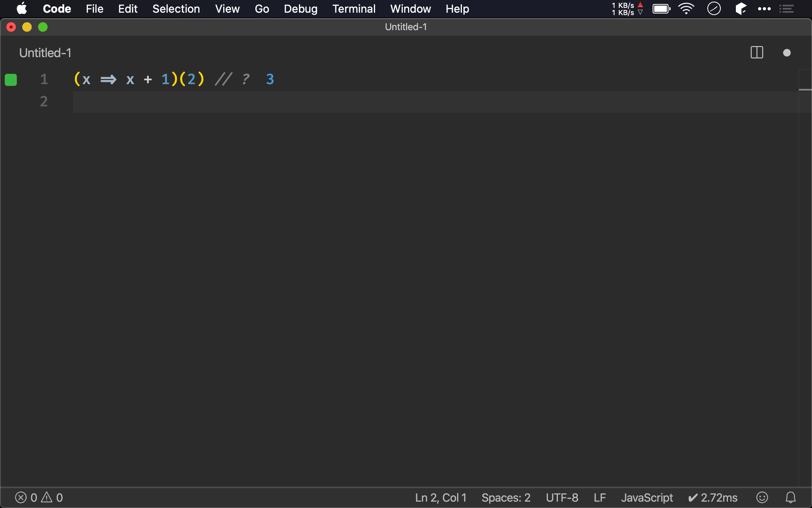Change indentation via Spaces: 2
Viewport: 812px width, 508px height.
[x=506, y=497]
